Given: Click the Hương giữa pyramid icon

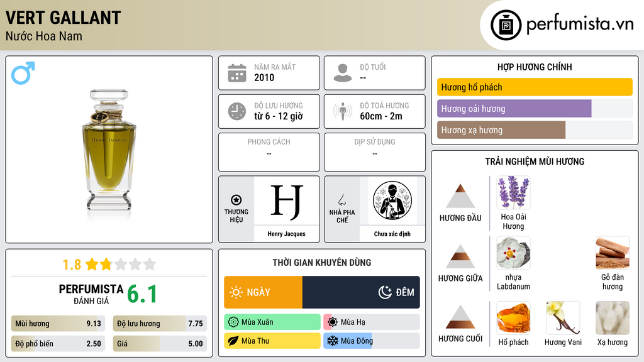Looking at the screenshot, I should point(460,256).
